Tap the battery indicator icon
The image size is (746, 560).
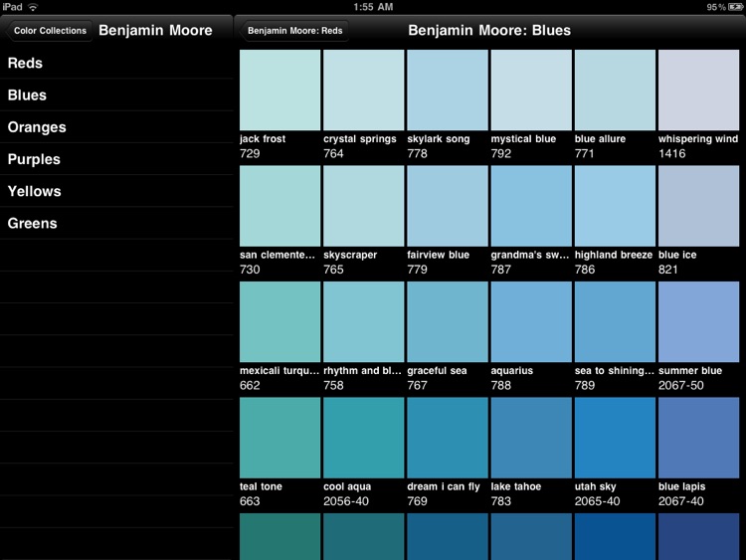(735, 7)
